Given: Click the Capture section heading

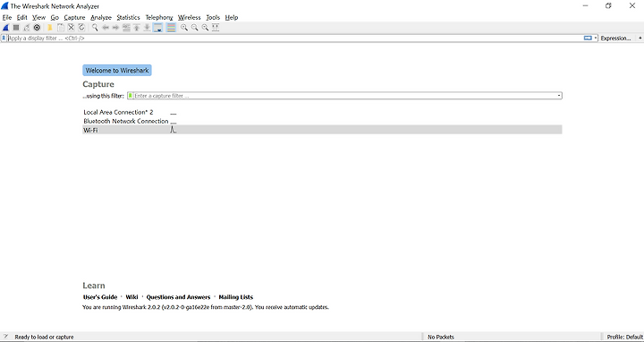Looking at the screenshot, I should pyautogui.click(x=98, y=84).
